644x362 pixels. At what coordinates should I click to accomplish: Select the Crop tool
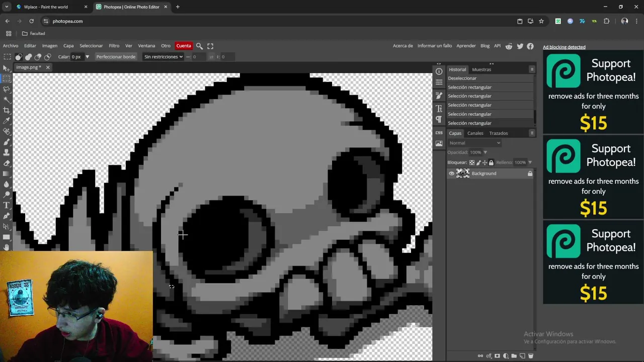point(7,110)
